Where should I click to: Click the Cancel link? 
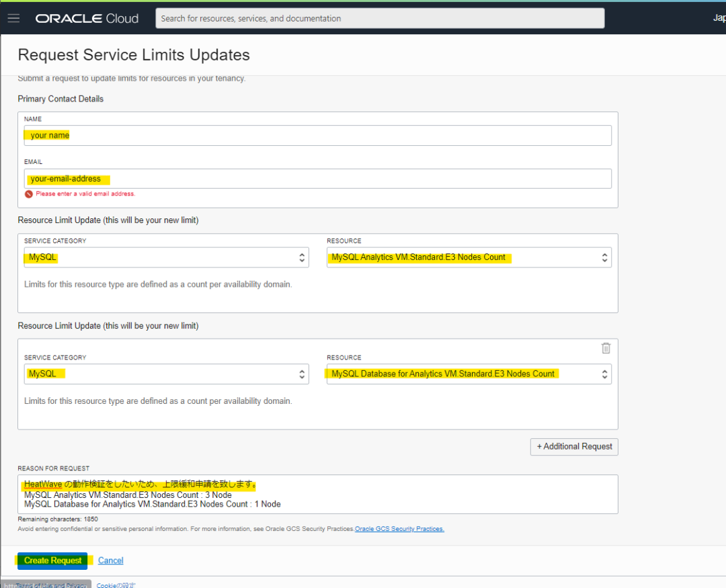(x=111, y=560)
